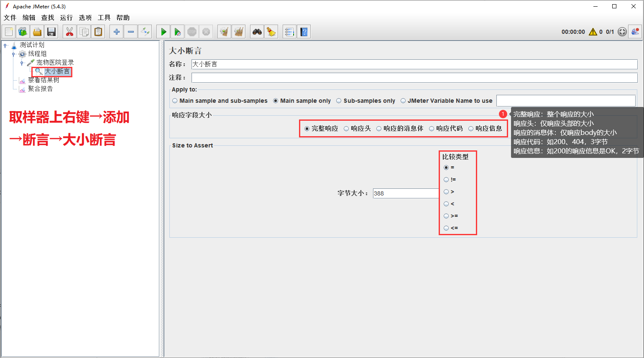This screenshot has height=358, width=644.
Task: Click the Clear All broom icon
Action: pos(271,32)
